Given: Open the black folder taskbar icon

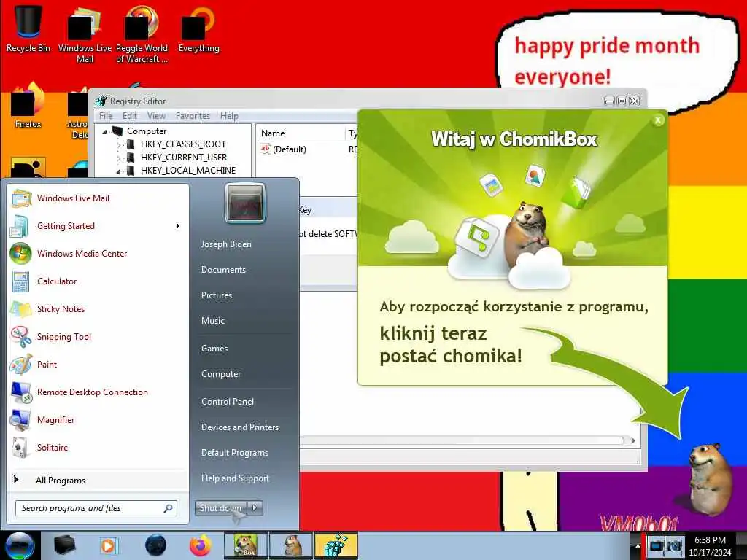Looking at the screenshot, I should tap(64, 545).
